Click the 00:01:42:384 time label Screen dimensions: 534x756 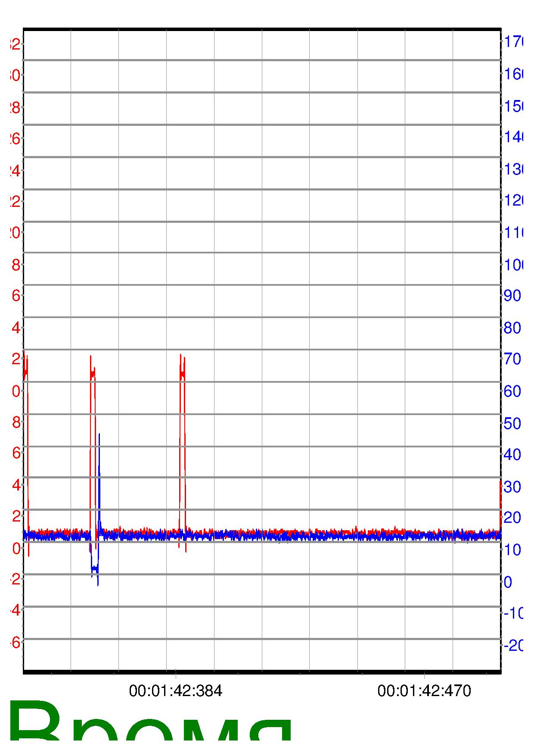(x=176, y=691)
